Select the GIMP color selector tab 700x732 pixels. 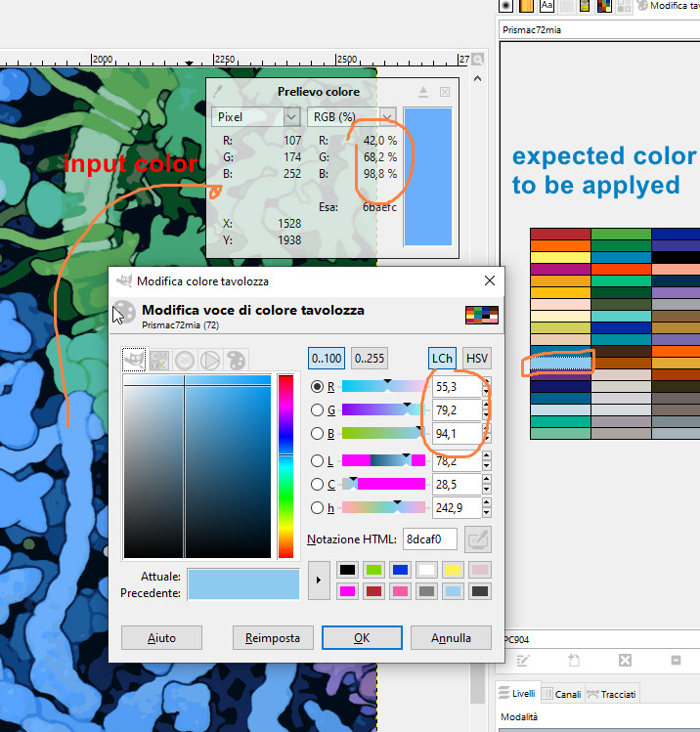pos(133,359)
